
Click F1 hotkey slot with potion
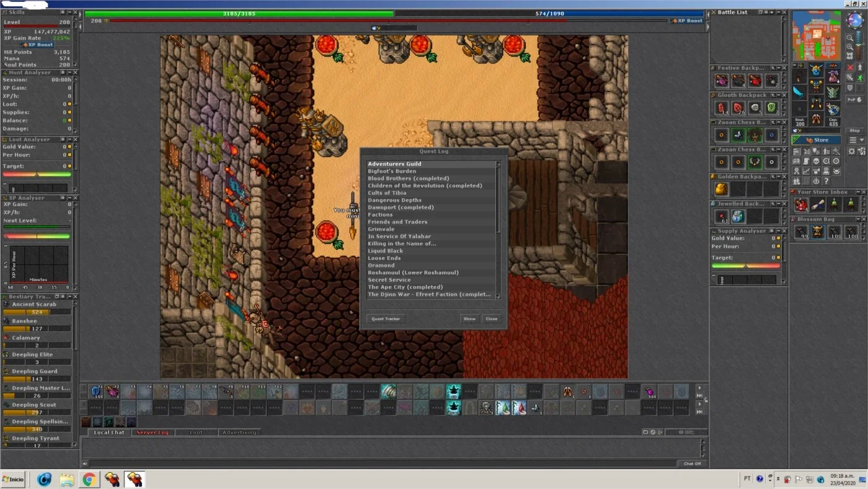click(97, 392)
